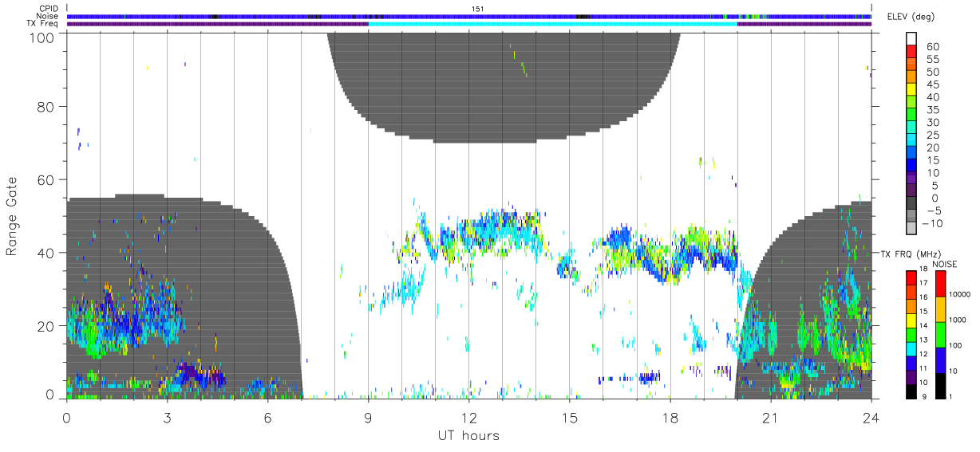The width and height of the screenshot is (980, 452).
Task: Click the '80' tick label on the Range Gate axis
Action: pos(46,107)
